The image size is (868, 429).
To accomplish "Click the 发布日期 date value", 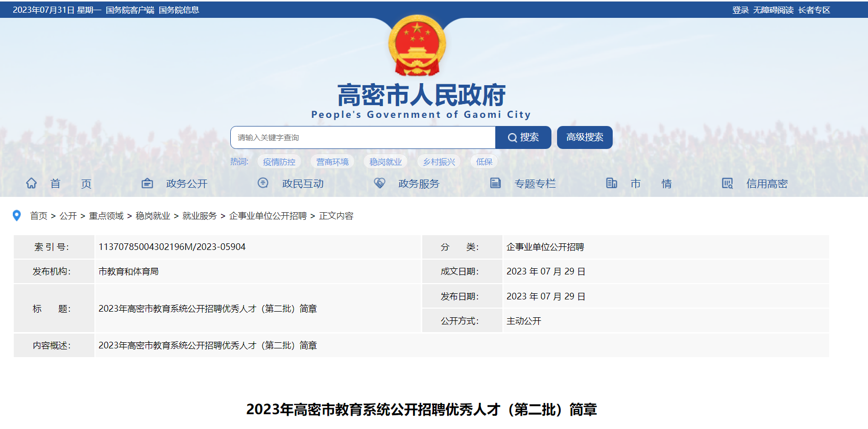I will click(x=546, y=296).
